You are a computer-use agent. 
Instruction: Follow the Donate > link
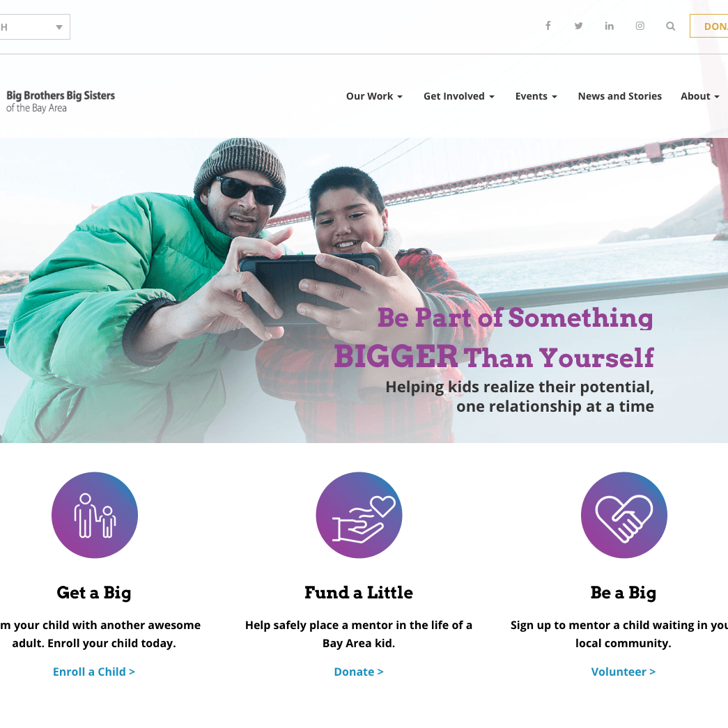click(359, 672)
